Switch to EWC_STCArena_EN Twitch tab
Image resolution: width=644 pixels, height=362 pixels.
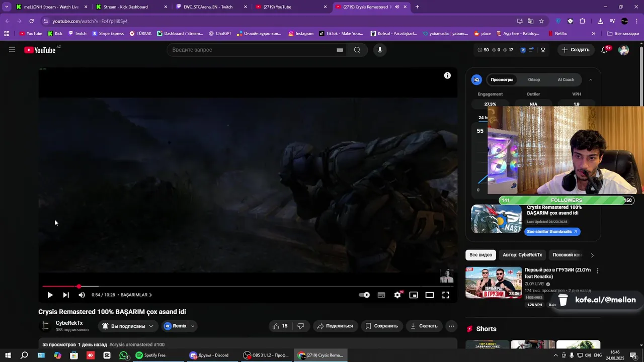tap(211, 7)
